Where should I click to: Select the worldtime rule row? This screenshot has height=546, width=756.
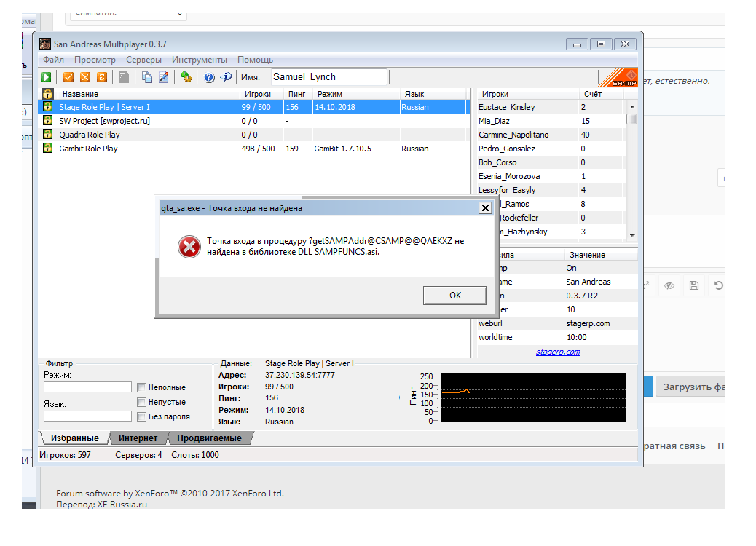coord(557,337)
